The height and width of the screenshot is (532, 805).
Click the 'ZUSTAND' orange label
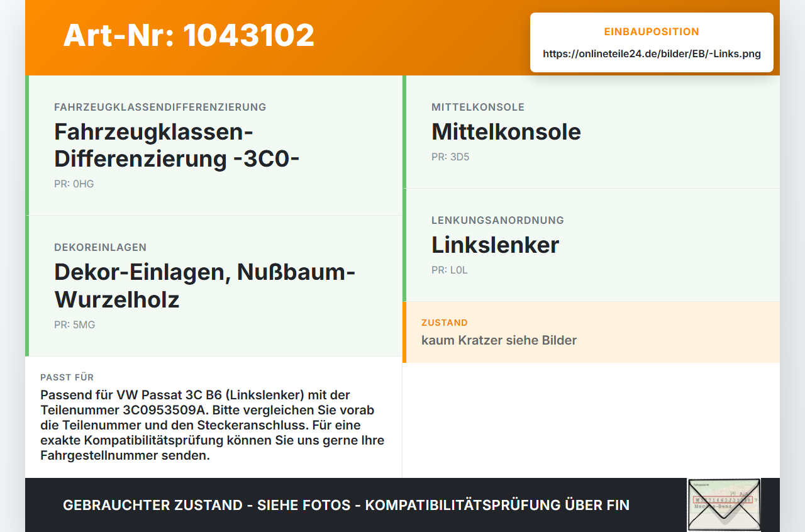click(x=445, y=323)
